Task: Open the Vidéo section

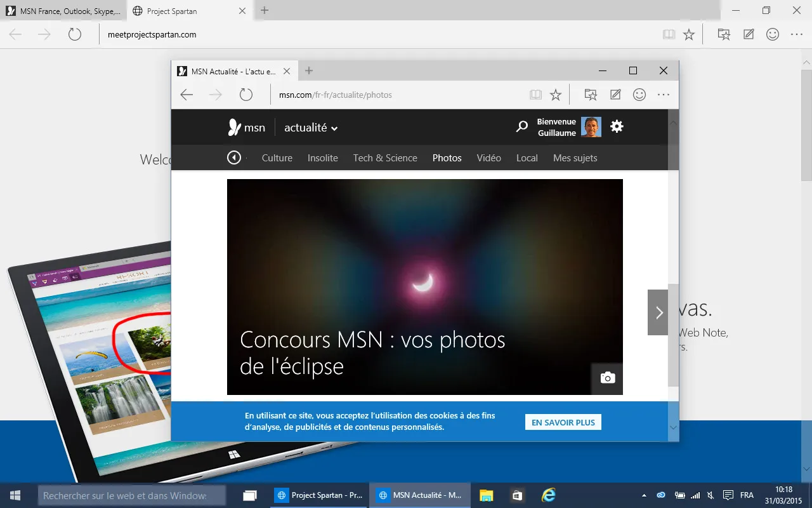Action: tap(489, 158)
